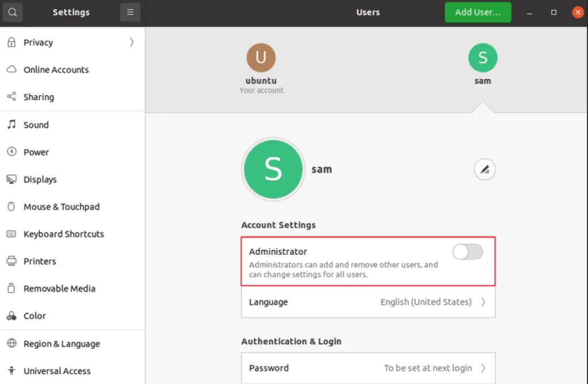Select Mouse & Touchpad in sidebar
The width and height of the screenshot is (588, 384).
(x=61, y=207)
